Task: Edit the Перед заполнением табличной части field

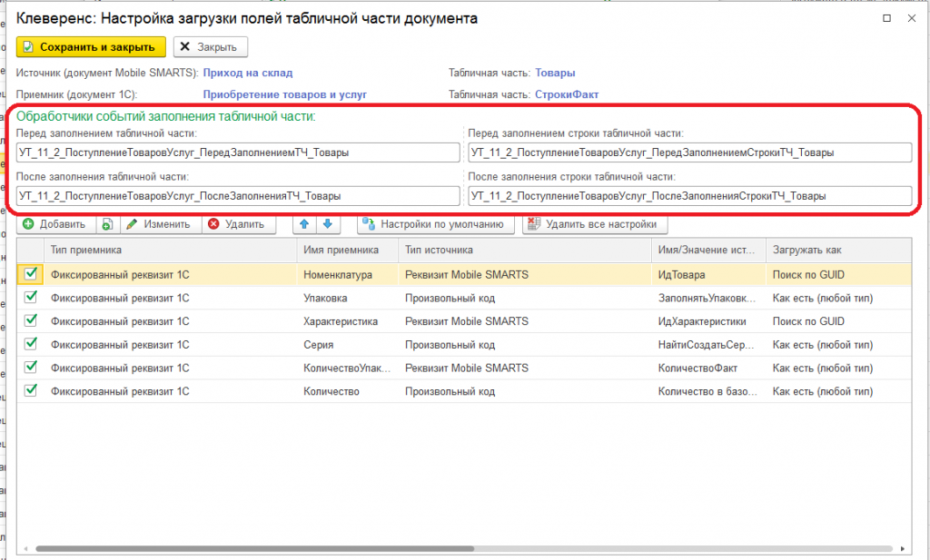Action: coord(238,152)
